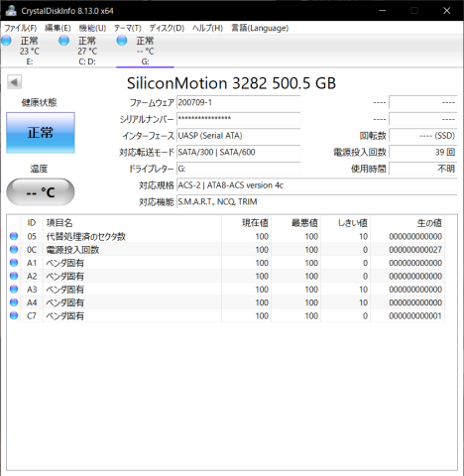Click the 正常 health status button

(41, 133)
